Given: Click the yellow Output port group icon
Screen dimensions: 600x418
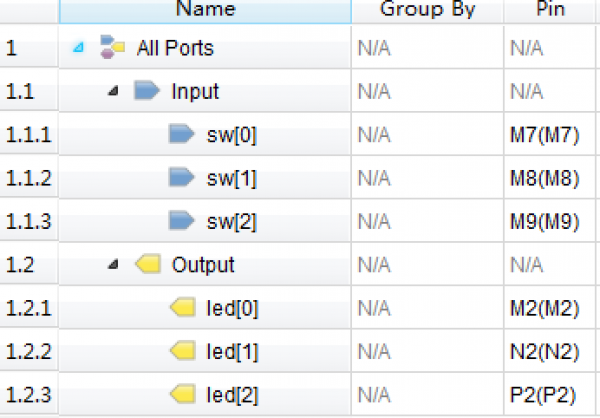Looking at the screenshot, I should (x=148, y=264).
